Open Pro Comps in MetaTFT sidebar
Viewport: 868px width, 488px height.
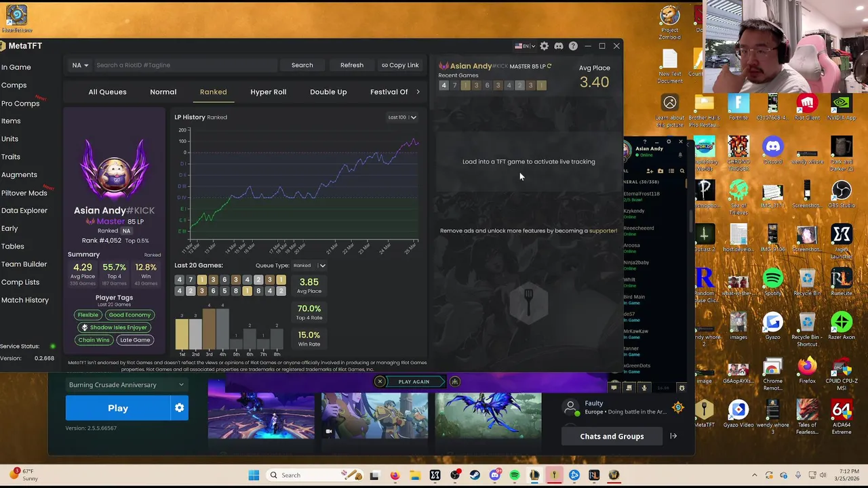[20, 104]
